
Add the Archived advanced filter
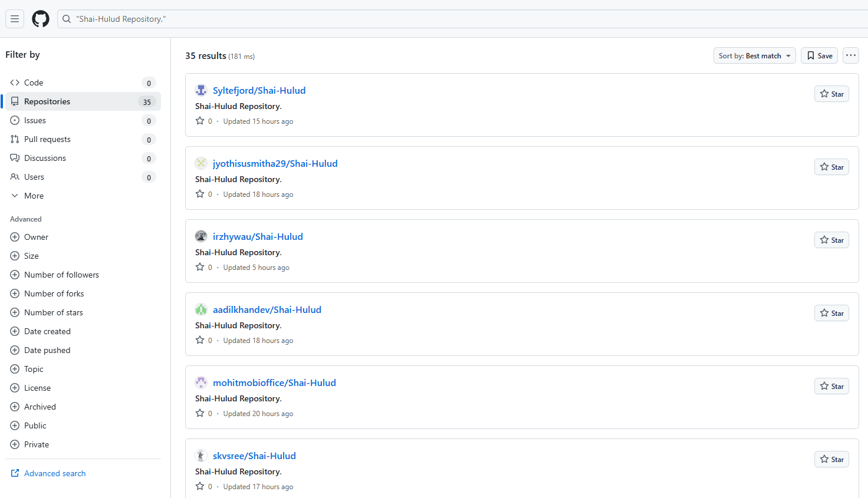pyautogui.click(x=83, y=407)
